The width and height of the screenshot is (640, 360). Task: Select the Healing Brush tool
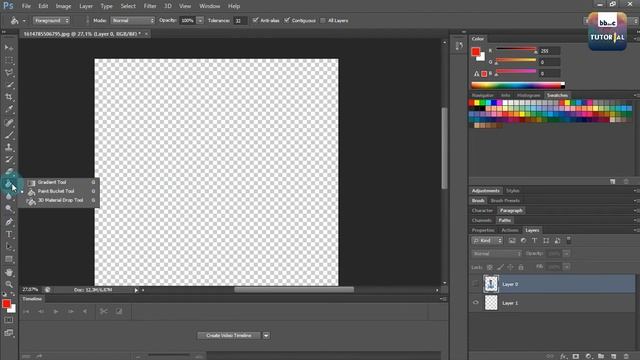pyautogui.click(x=9, y=123)
